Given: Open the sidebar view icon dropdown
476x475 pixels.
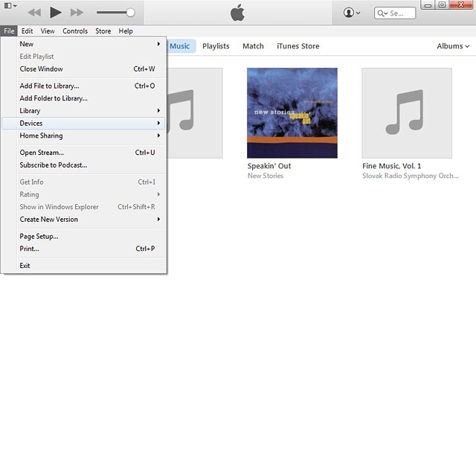Looking at the screenshot, I should [10, 5].
